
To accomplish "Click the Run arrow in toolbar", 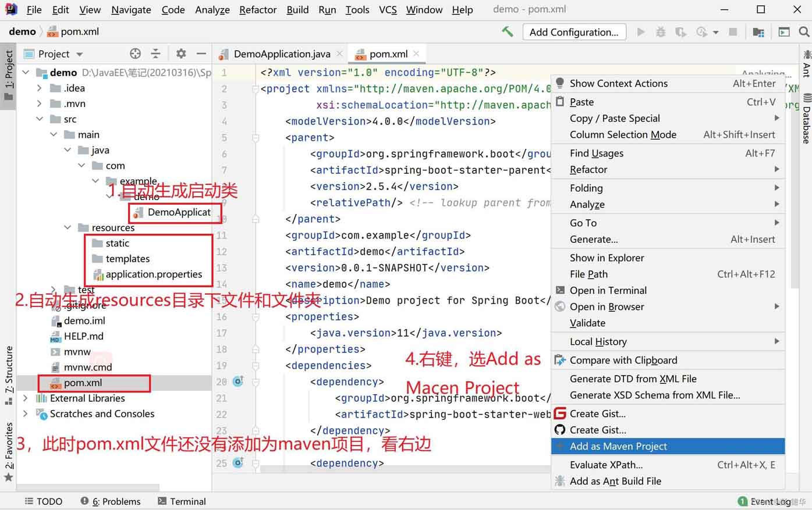I will tap(641, 32).
